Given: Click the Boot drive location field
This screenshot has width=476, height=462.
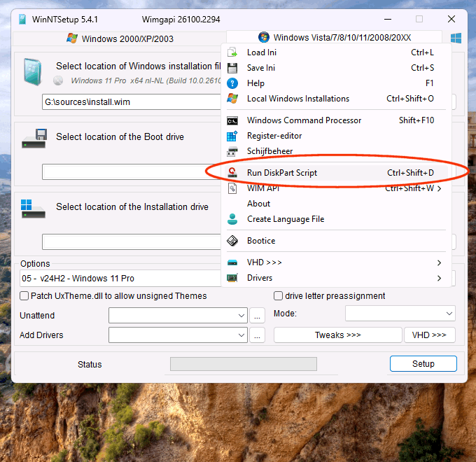Looking at the screenshot, I should click(x=132, y=171).
